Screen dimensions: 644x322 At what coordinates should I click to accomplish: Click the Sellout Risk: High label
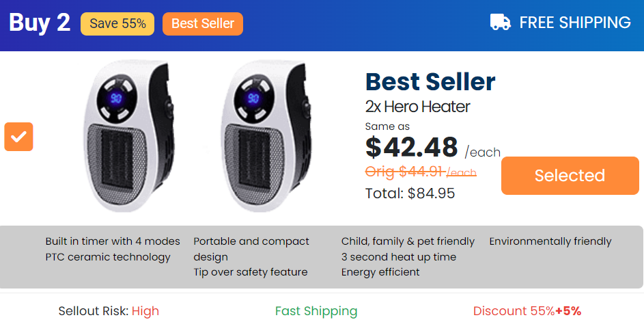pyautogui.click(x=109, y=311)
